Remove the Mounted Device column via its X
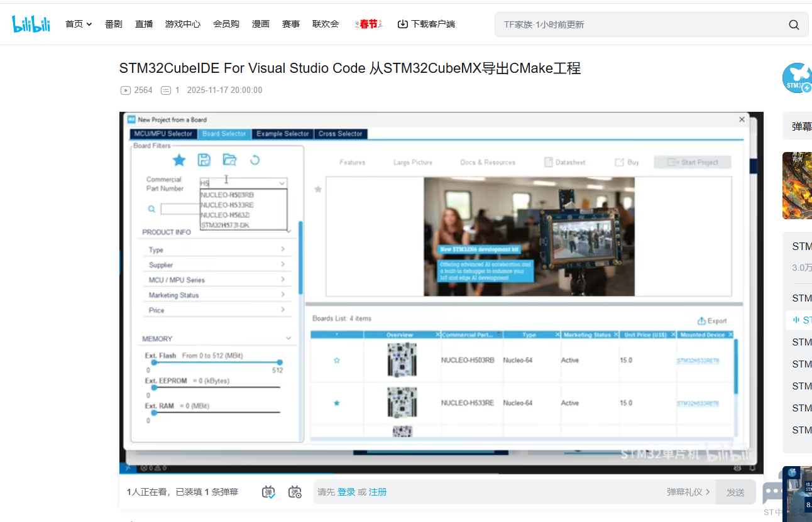This screenshot has height=522, width=812. [x=729, y=335]
